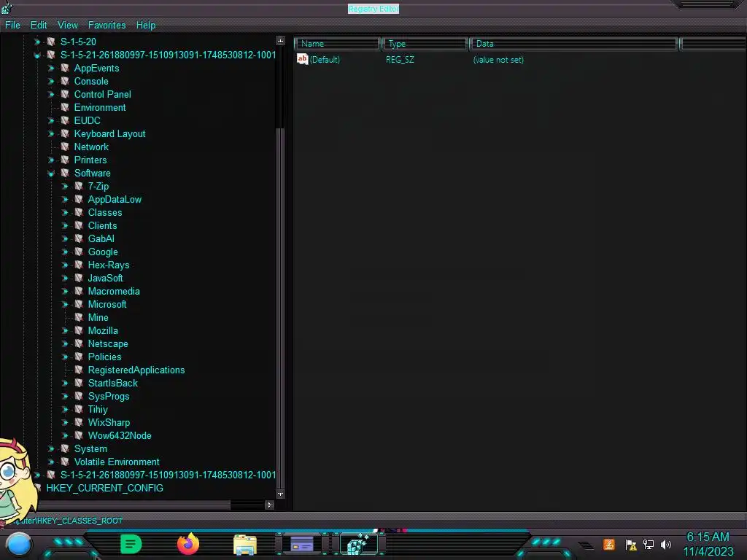This screenshot has height=560, width=747.
Task: Sort values by the Type column
Action: click(x=425, y=44)
